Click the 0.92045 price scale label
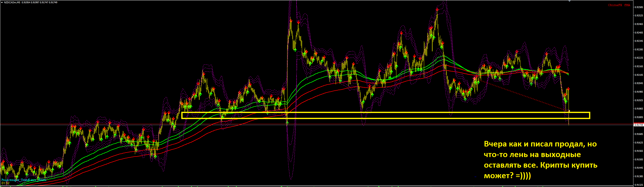This screenshot has height=187, width=644. click(x=639, y=83)
